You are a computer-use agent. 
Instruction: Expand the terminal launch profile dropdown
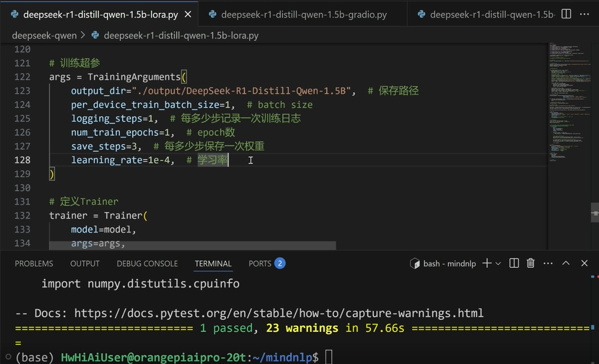(498, 264)
